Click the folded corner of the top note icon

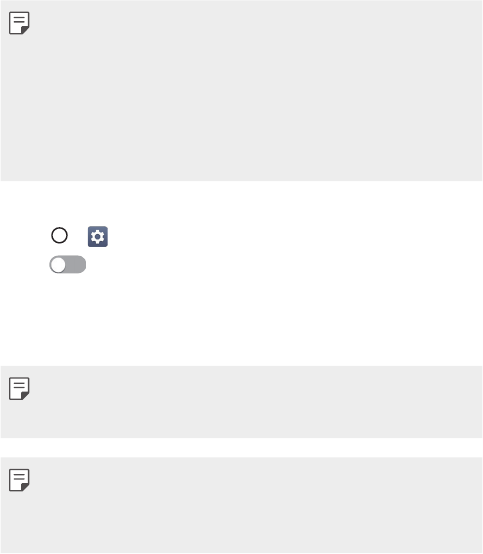(25, 30)
